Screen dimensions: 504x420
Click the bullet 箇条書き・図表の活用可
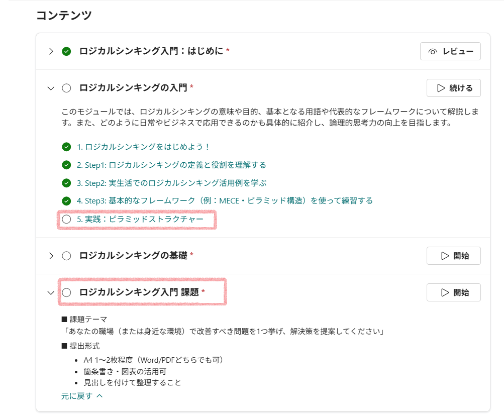(125, 371)
